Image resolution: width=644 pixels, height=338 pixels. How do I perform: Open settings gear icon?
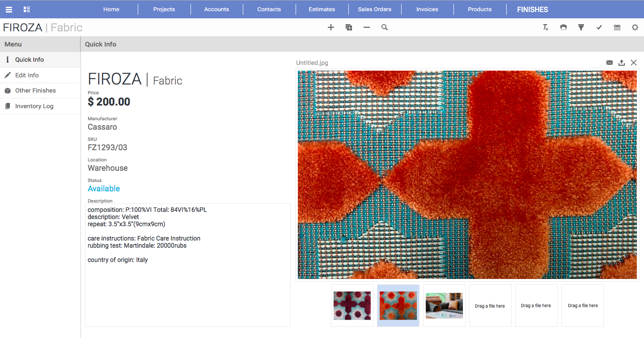pos(635,27)
